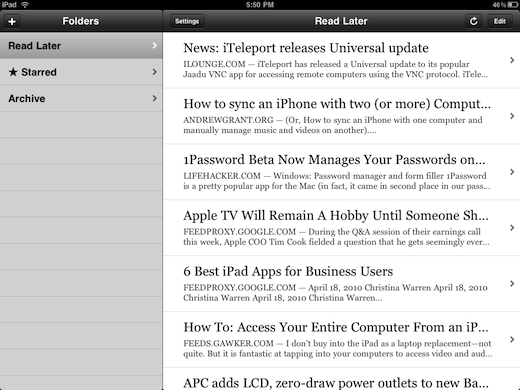
Task: Tap the refresh icon in top bar
Action: click(x=474, y=21)
